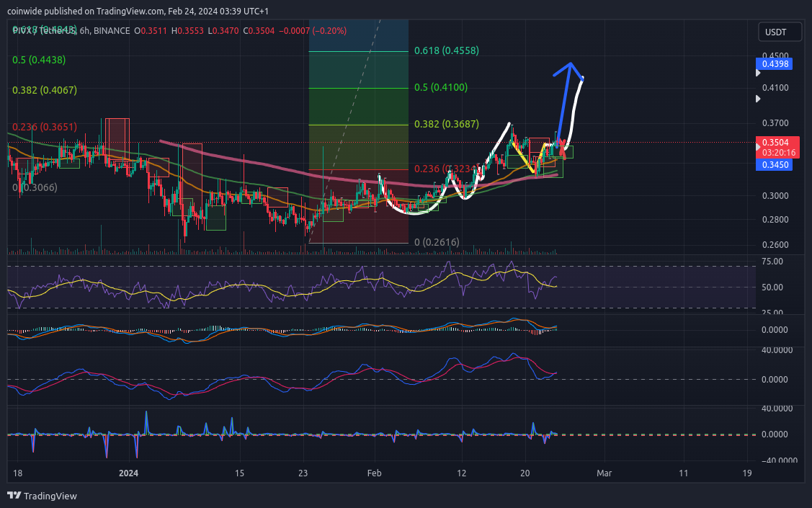
Task: Click the 03:20:16 candle countdown timer
Action: tap(778, 153)
